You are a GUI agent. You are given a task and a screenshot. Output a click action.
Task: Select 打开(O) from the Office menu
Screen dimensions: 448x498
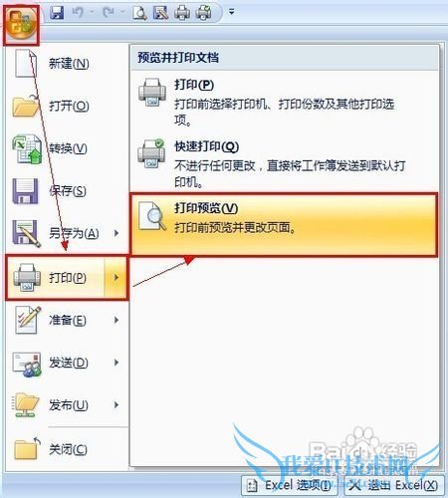(x=67, y=106)
